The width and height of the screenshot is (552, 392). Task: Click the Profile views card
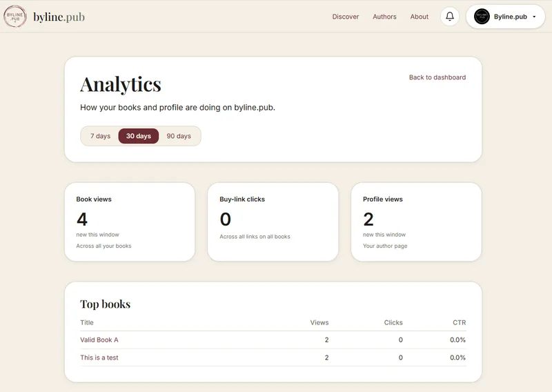click(416, 222)
